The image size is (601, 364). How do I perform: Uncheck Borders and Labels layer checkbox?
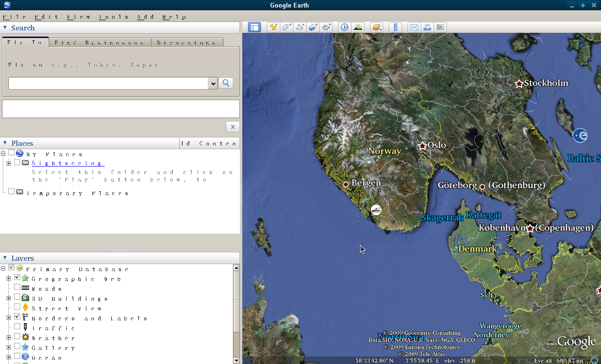click(x=17, y=317)
